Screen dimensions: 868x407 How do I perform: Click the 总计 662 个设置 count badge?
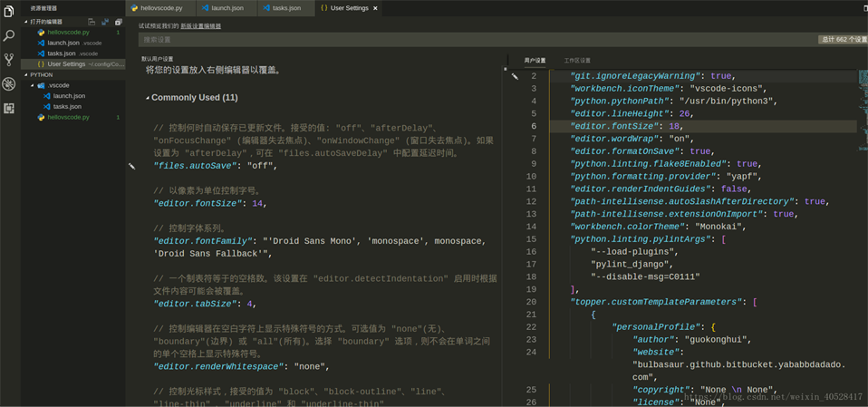[844, 40]
